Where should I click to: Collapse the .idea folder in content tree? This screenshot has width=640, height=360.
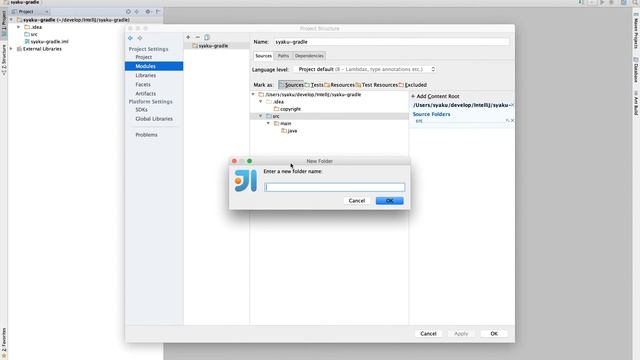tap(261, 102)
